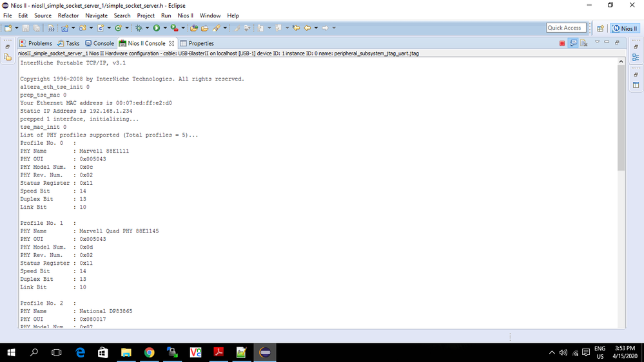Switch to the Console tab
The width and height of the screenshot is (644, 362).
[99, 43]
